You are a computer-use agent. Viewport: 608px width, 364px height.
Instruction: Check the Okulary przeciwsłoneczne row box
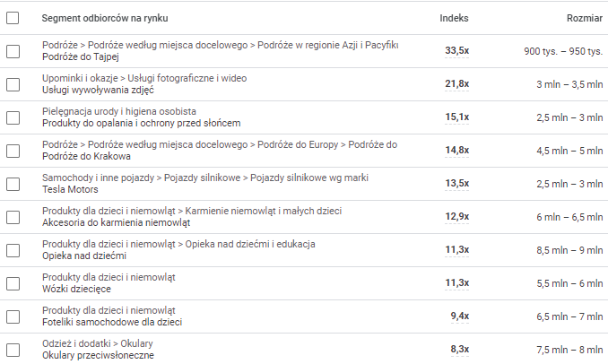tap(13, 350)
